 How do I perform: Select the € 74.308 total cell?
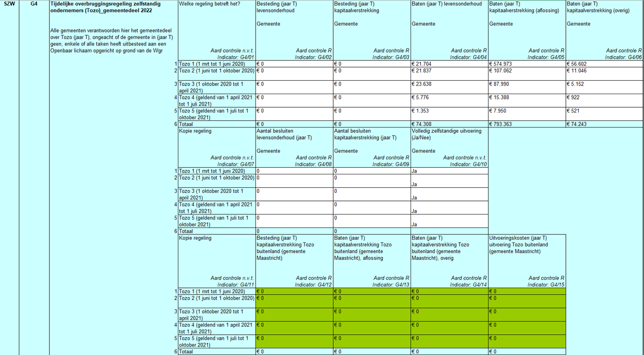(x=449, y=124)
